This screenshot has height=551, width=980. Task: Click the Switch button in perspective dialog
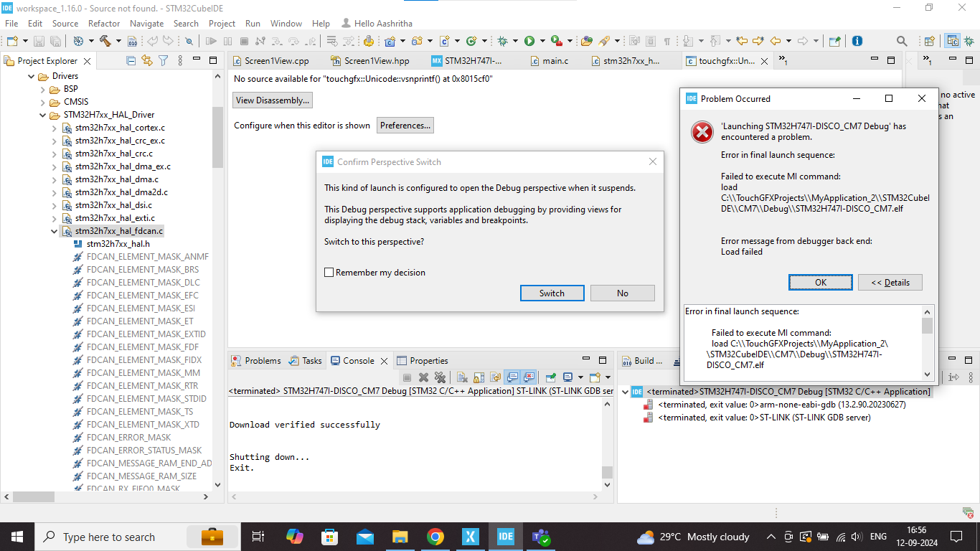click(x=552, y=293)
